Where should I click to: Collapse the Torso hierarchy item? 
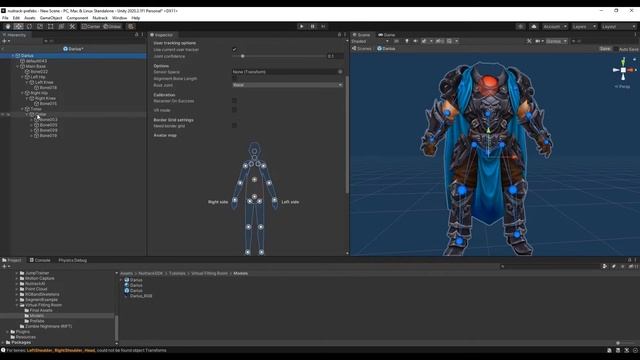[22, 109]
